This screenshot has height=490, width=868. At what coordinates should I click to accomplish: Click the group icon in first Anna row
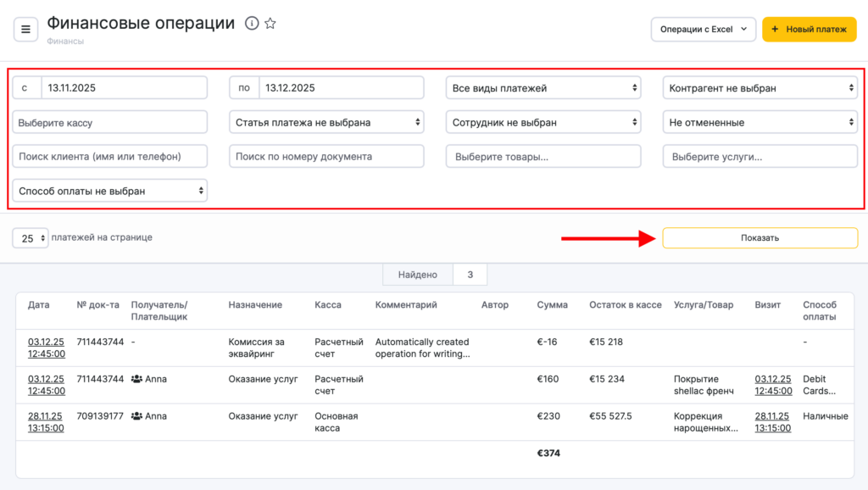pos(136,379)
